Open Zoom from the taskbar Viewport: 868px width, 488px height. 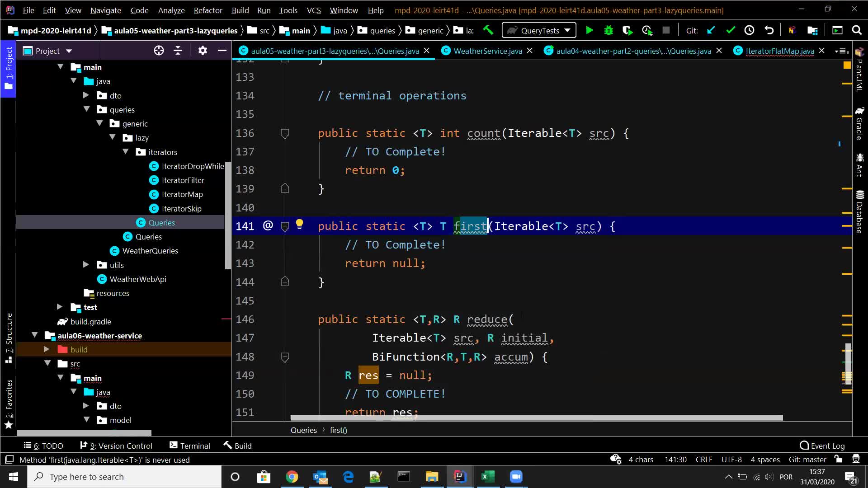click(x=516, y=477)
